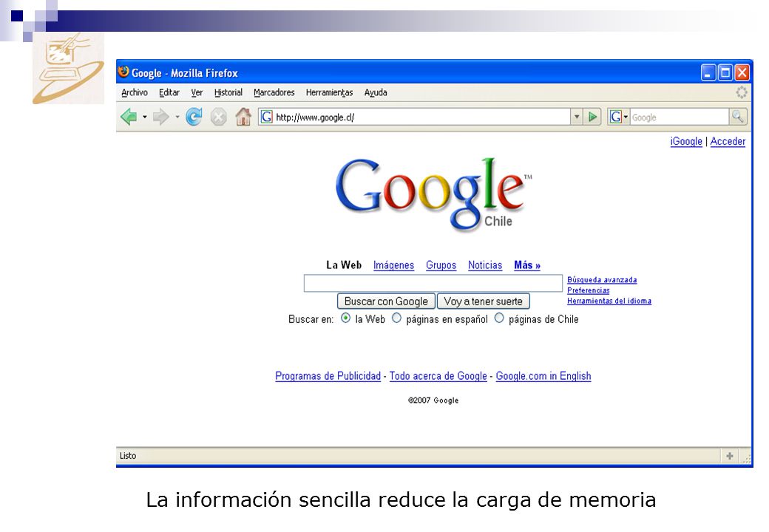Open the Ver menu
769x532 pixels.
[197, 92]
